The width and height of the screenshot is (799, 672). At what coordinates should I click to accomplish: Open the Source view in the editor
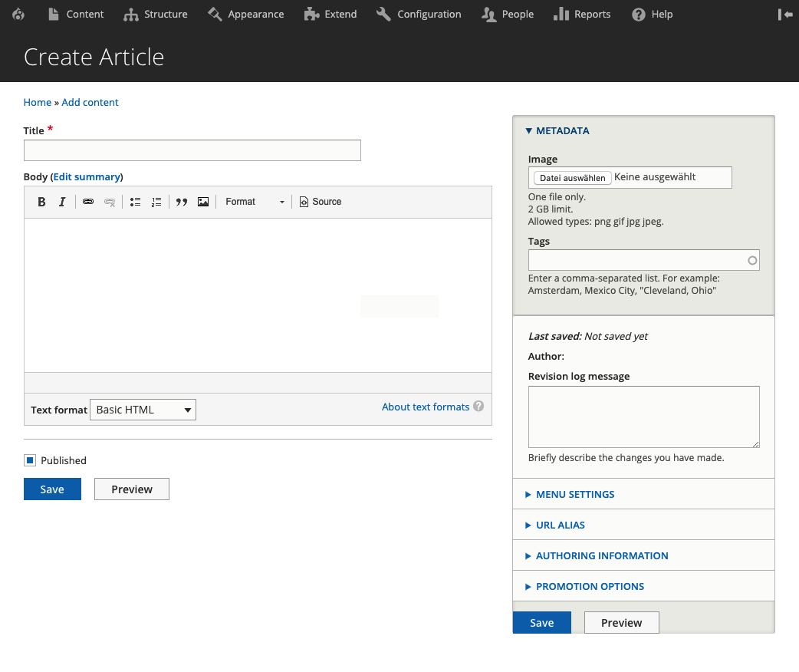click(x=320, y=201)
